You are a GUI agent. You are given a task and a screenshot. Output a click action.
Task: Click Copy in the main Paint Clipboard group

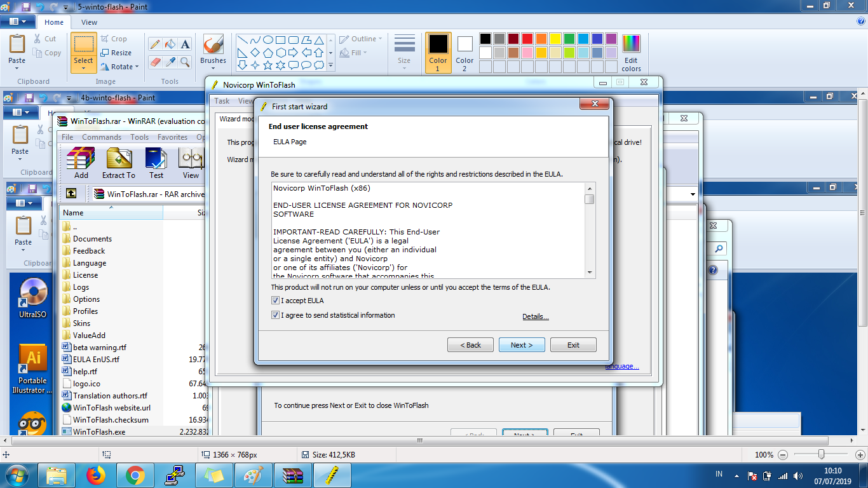tap(46, 53)
